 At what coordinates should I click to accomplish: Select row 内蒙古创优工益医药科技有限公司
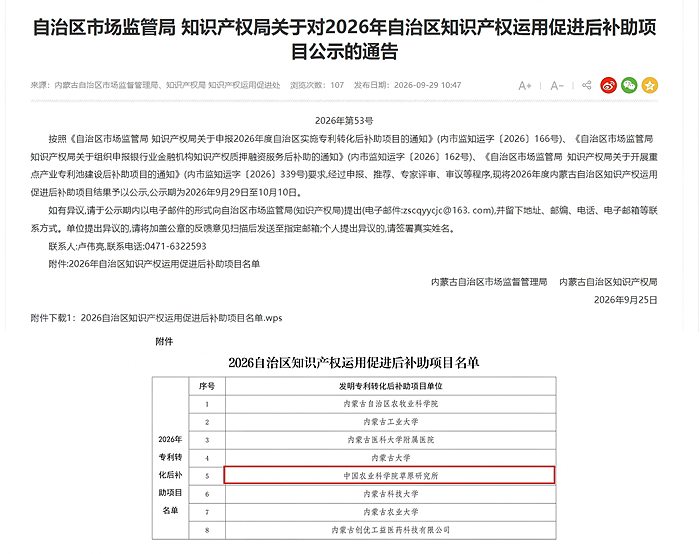tap(391, 530)
